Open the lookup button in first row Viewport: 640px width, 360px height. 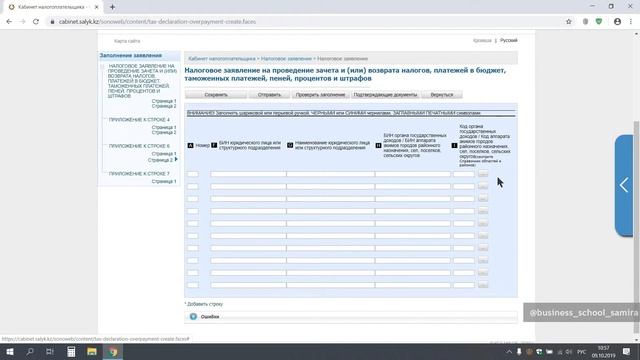tap(483, 173)
